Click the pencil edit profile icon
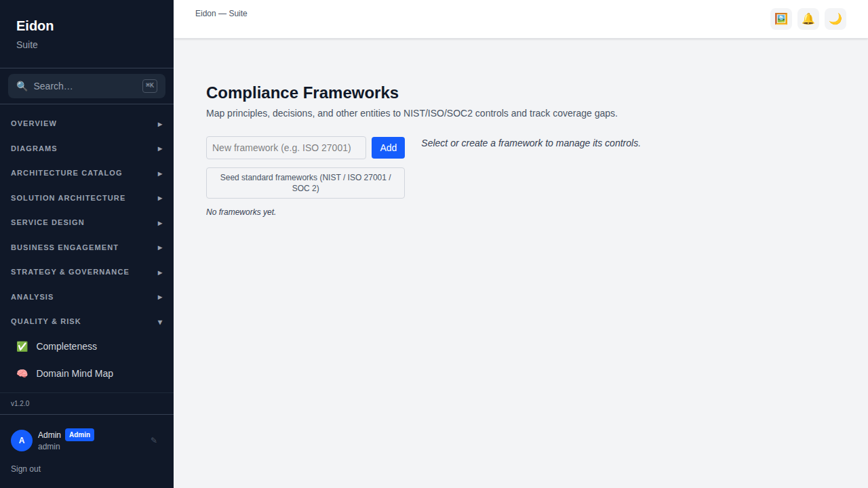This screenshot has height=488, width=868. click(x=154, y=441)
